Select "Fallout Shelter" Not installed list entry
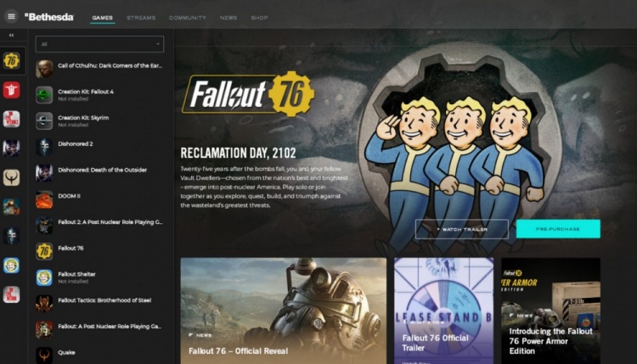Viewport: 637px width, 364px height. click(99, 277)
